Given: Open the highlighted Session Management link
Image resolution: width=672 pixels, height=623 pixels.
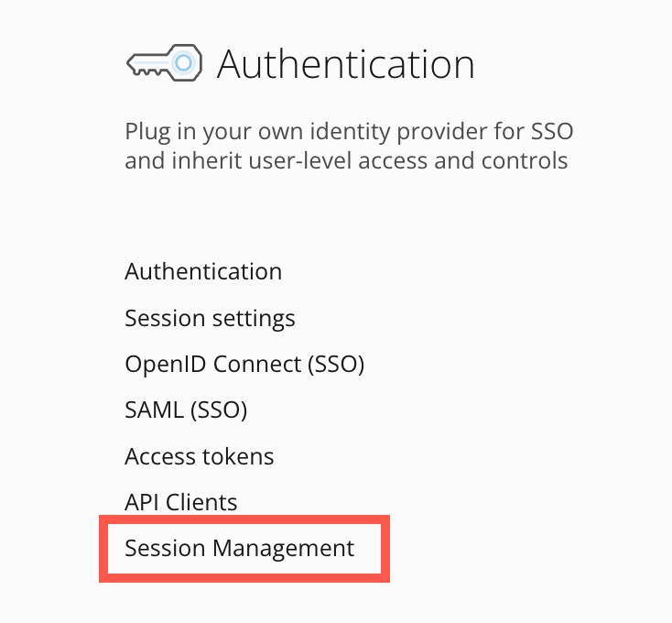Looking at the screenshot, I should point(239,549).
